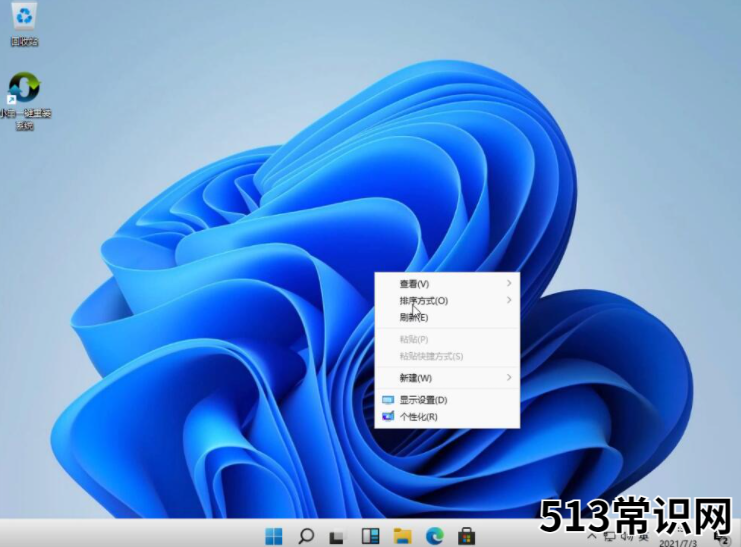
Task: Open taskbar Search magnifier
Action: (306, 536)
